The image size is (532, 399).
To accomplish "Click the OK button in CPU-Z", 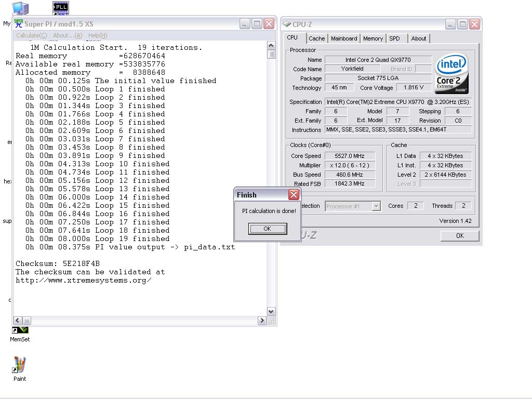I will pyautogui.click(x=460, y=235).
